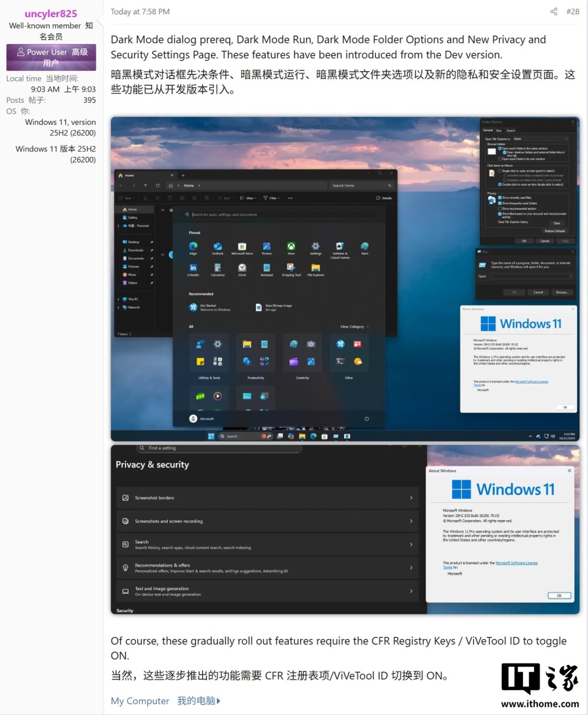Select Open each folder in its own window
The image size is (588, 715).
click(500, 159)
